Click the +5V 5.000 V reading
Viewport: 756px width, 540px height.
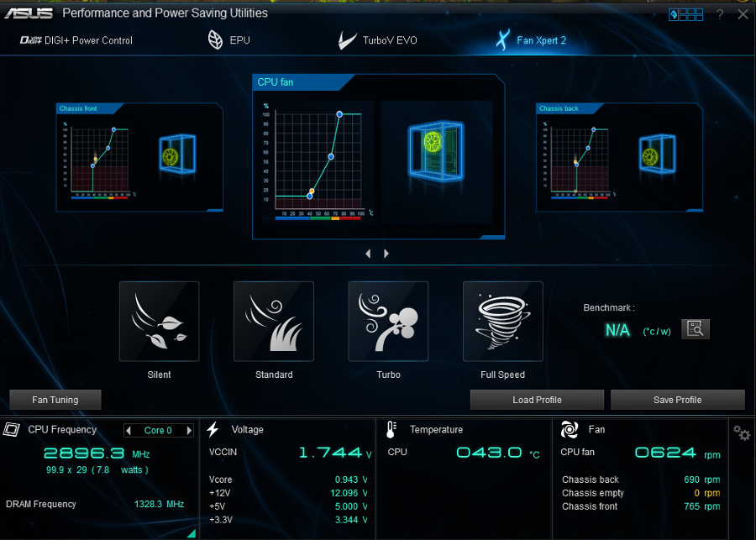pos(351,506)
